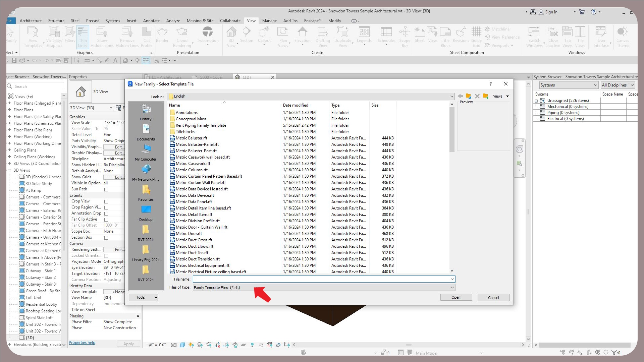
Task: Switch to the Manage ribbon tab
Action: click(x=269, y=21)
